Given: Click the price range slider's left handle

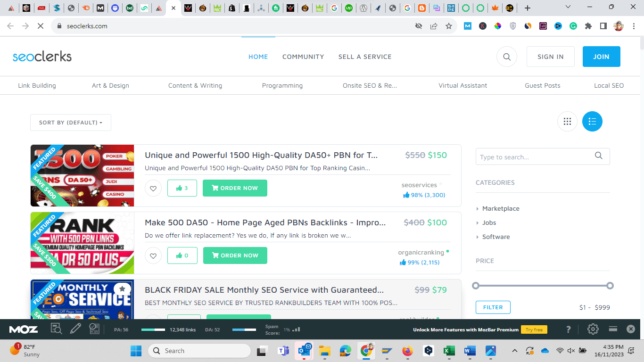Looking at the screenshot, I should click(476, 286).
